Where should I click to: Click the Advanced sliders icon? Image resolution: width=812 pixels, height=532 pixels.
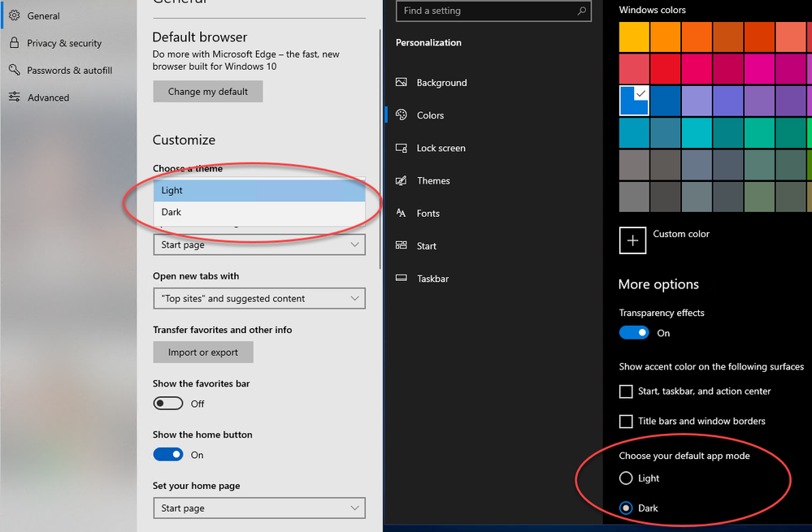(15, 97)
